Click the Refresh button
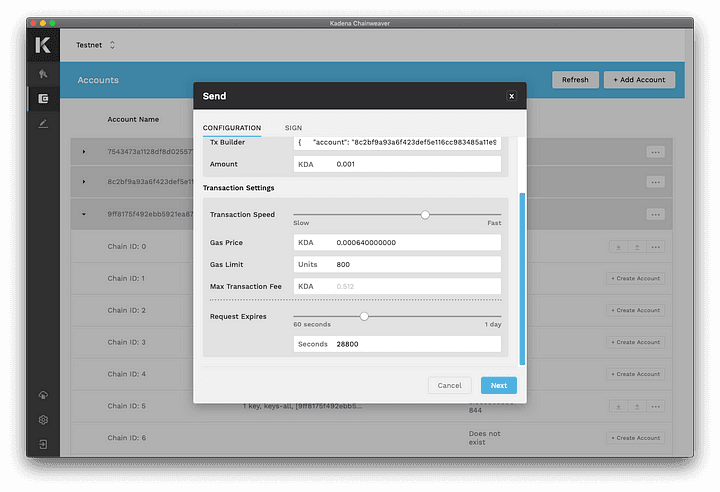 (x=575, y=79)
